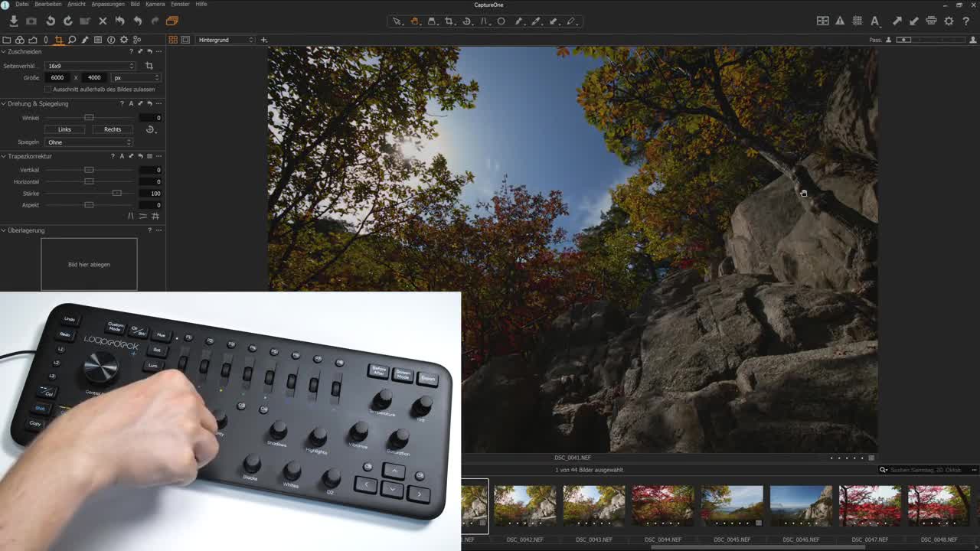The image size is (980, 551).
Task: Activate the rotation tool in the toolbar
Action: click(x=468, y=21)
